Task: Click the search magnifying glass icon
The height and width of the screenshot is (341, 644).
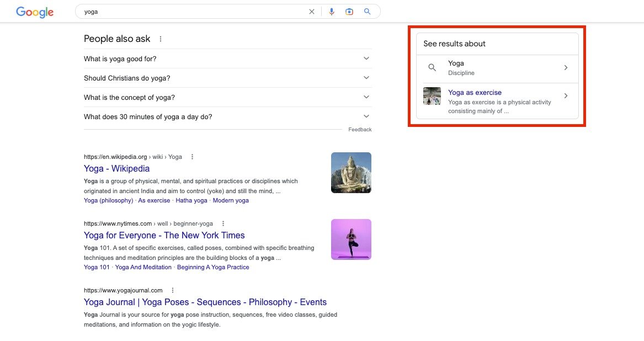Action: 367,11
